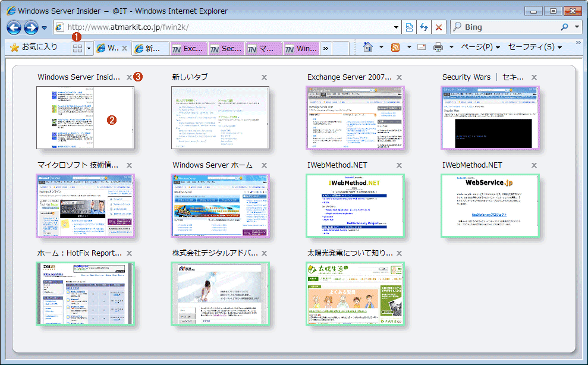Viewport: 588px width, 365px height.
Task: Toggle the Quick Tabs grid icon
Action: tap(77, 48)
